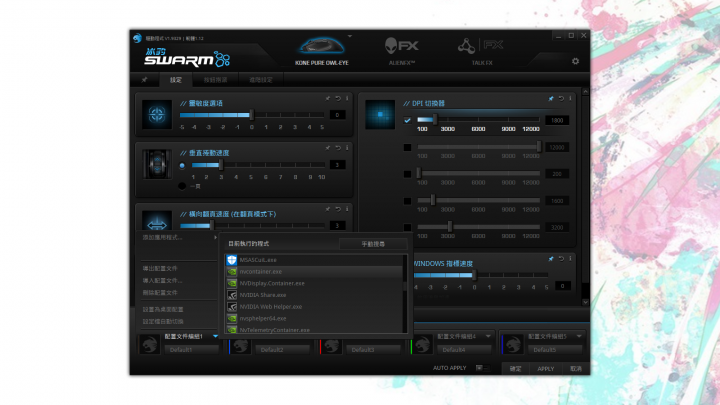Pin the 靈敏度選項 sensitivity panel
Image resolution: width=720 pixels, height=405 pixels.
[x=327, y=98]
